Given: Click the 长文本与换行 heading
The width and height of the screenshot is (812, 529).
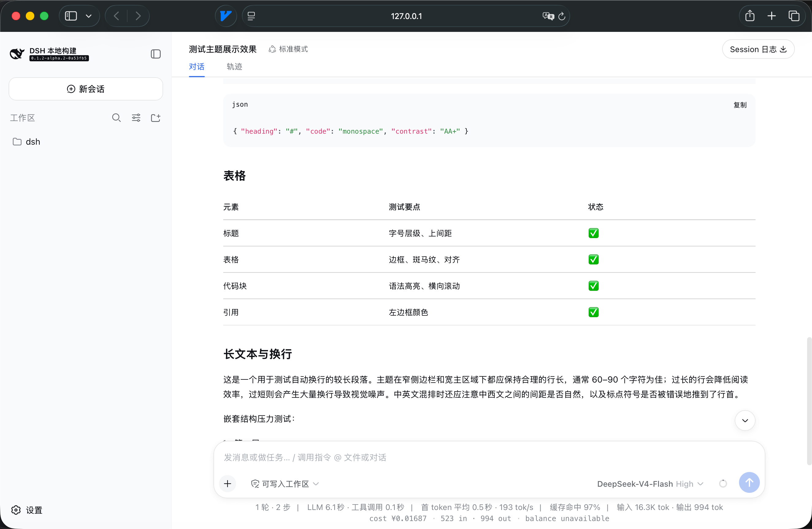Looking at the screenshot, I should (x=258, y=354).
